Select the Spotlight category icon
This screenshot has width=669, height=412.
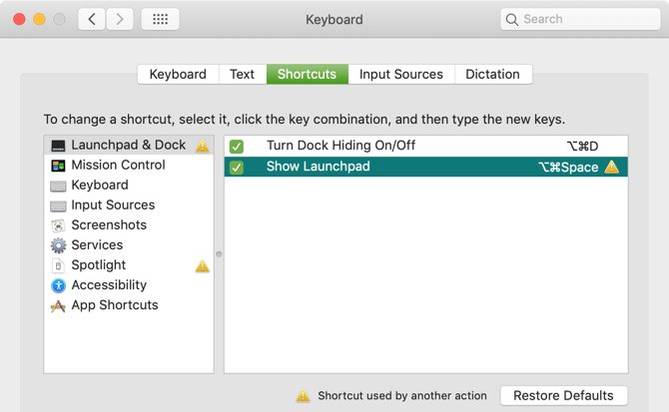59,265
